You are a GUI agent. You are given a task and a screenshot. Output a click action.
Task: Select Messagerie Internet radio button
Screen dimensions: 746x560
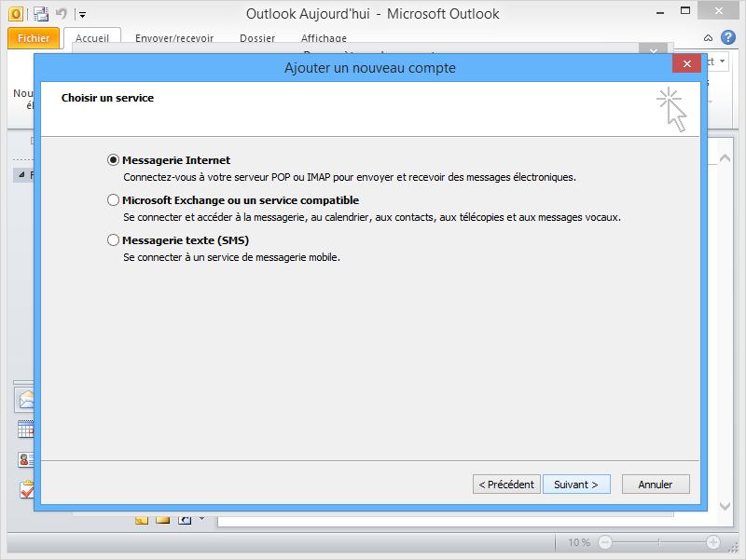point(113,159)
